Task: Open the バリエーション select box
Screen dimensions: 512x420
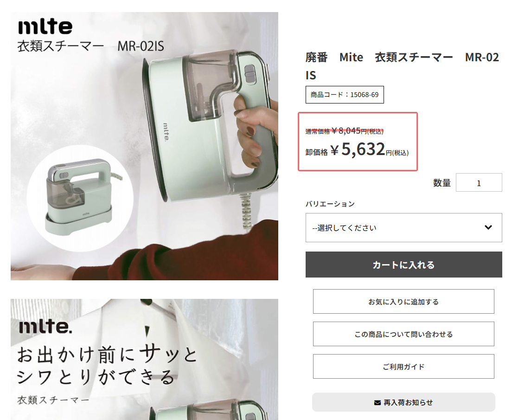Action: [403, 228]
